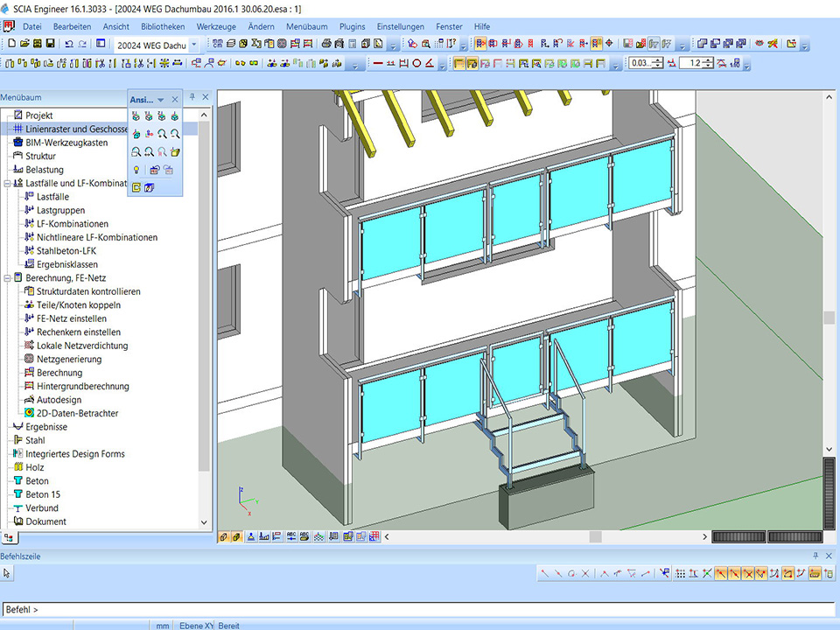
Task: Open the Werkzeuge menu
Action: [216, 26]
